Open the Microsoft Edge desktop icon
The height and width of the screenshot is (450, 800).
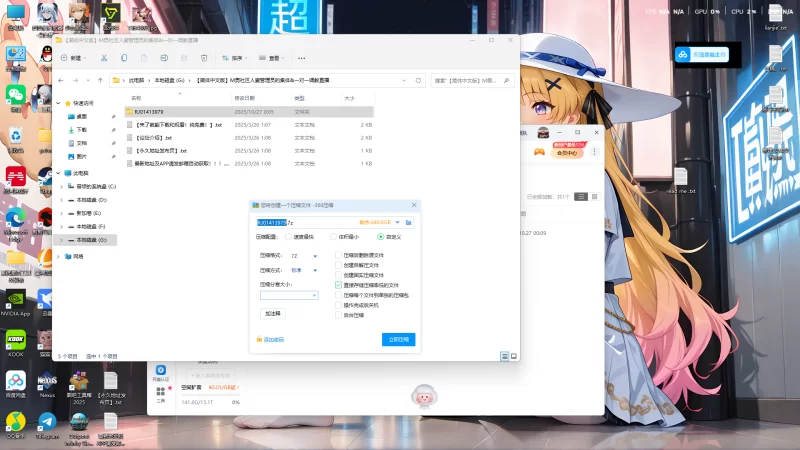click(16, 223)
